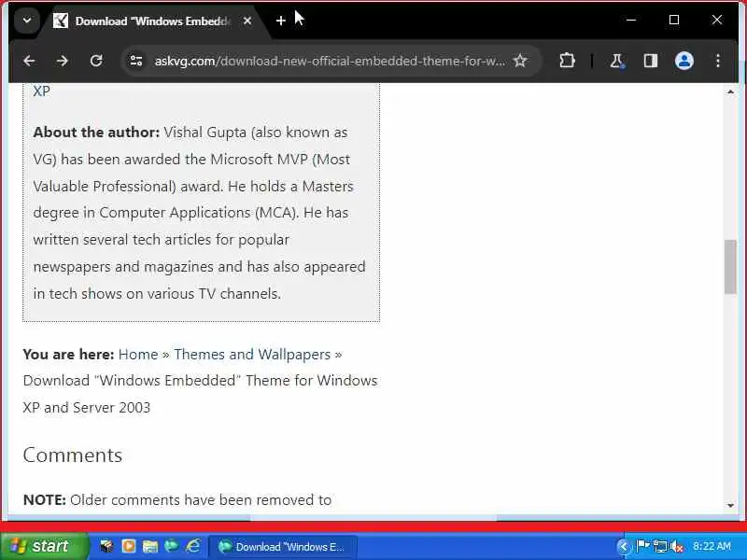Viewport: 747px width, 560px height.
Task: Launch Internet Explorer quick launch icon
Action: point(193,546)
